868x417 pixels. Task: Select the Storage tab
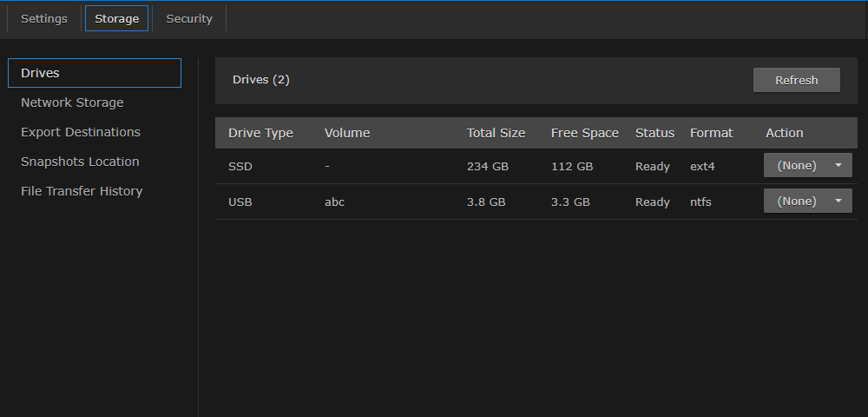pos(116,19)
